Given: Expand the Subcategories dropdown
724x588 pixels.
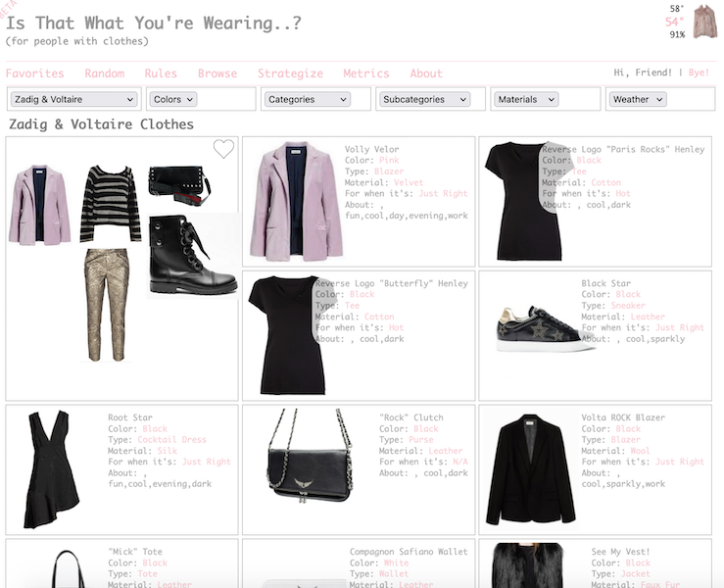Looking at the screenshot, I should pyautogui.click(x=424, y=99).
